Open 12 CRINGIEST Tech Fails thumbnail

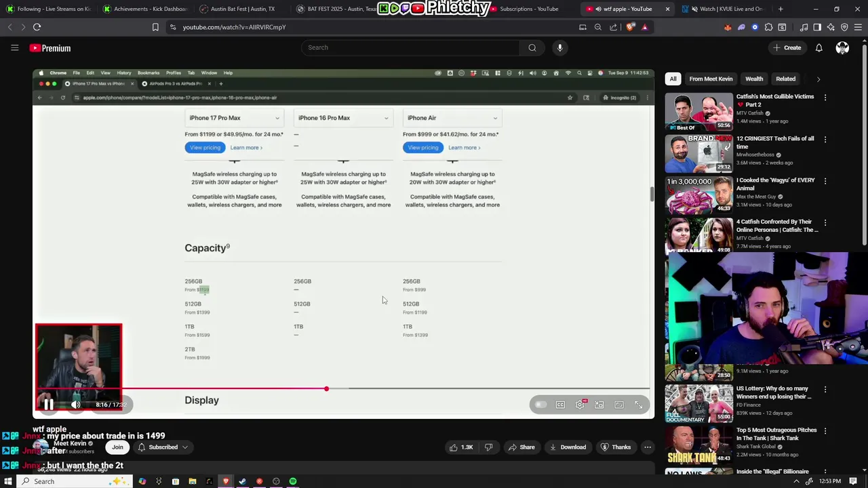click(x=698, y=153)
